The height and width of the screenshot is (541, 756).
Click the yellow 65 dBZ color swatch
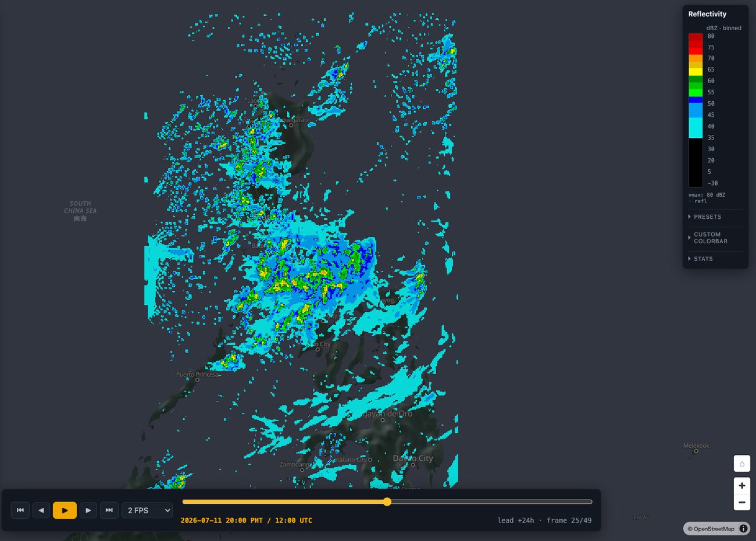point(696,72)
